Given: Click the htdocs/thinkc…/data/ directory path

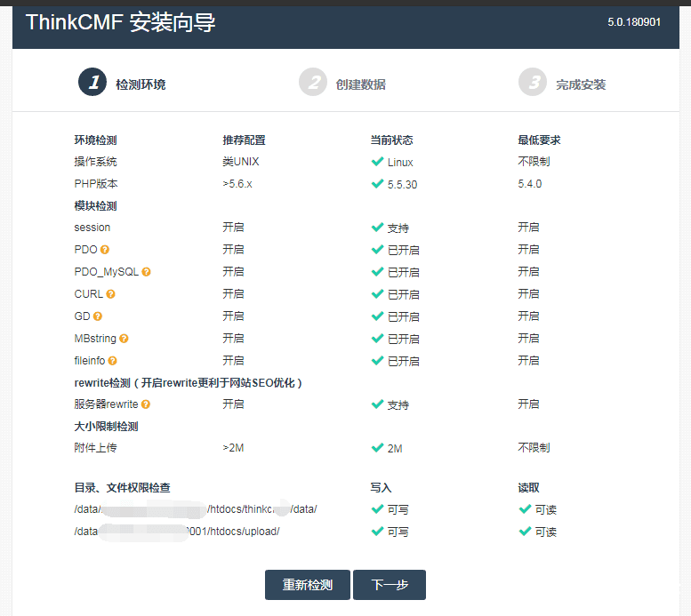Looking at the screenshot, I should click(196, 509).
